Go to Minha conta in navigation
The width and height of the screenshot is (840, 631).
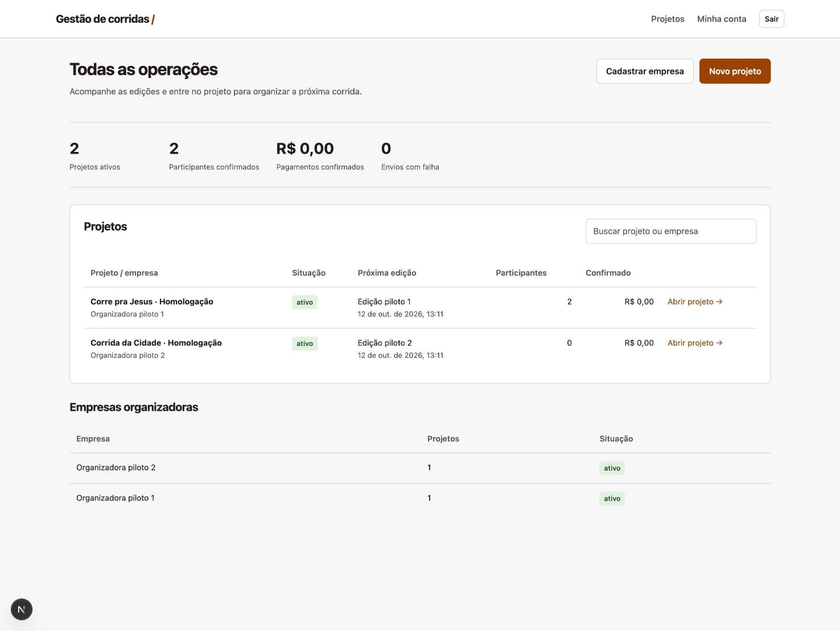point(722,19)
